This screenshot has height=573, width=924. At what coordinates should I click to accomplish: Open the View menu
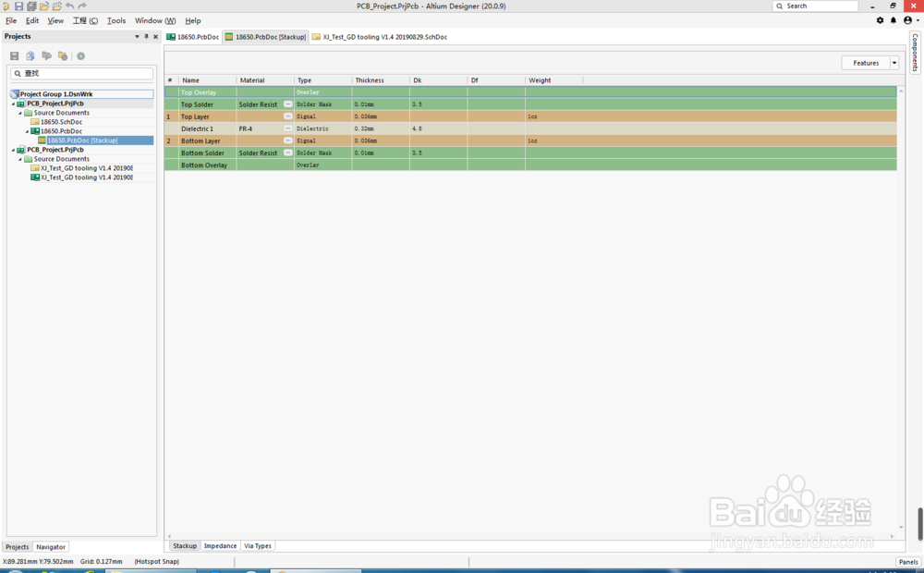tap(55, 20)
